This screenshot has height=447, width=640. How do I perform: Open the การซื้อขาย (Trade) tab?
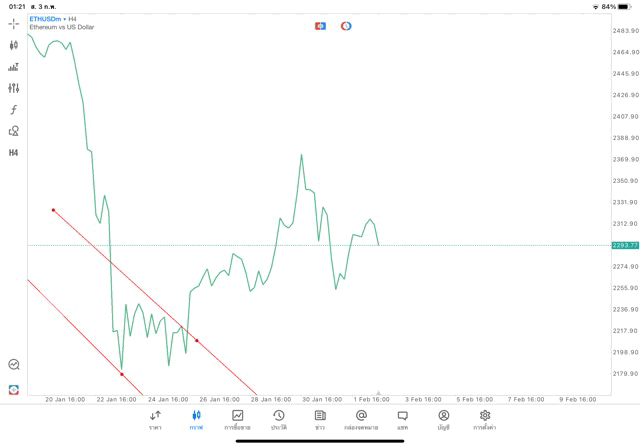click(238, 419)
